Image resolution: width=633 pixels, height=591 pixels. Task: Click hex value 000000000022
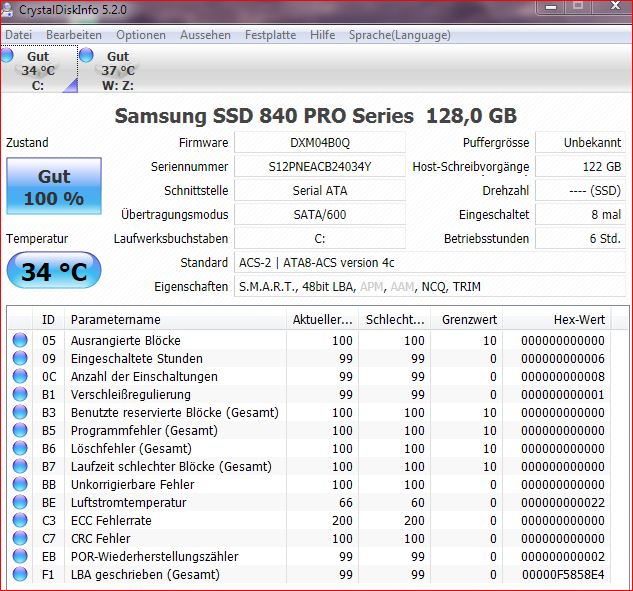point(563,503)
